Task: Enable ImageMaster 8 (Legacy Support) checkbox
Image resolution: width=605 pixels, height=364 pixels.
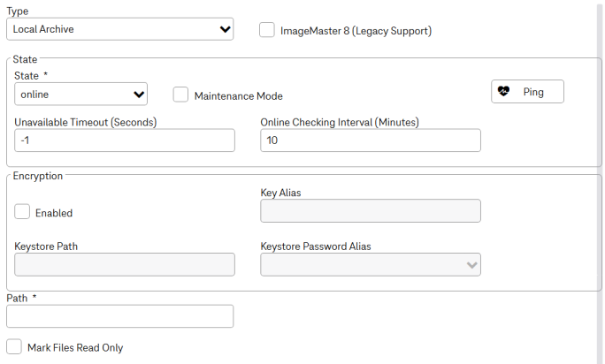Action: (x=267, y=30)
